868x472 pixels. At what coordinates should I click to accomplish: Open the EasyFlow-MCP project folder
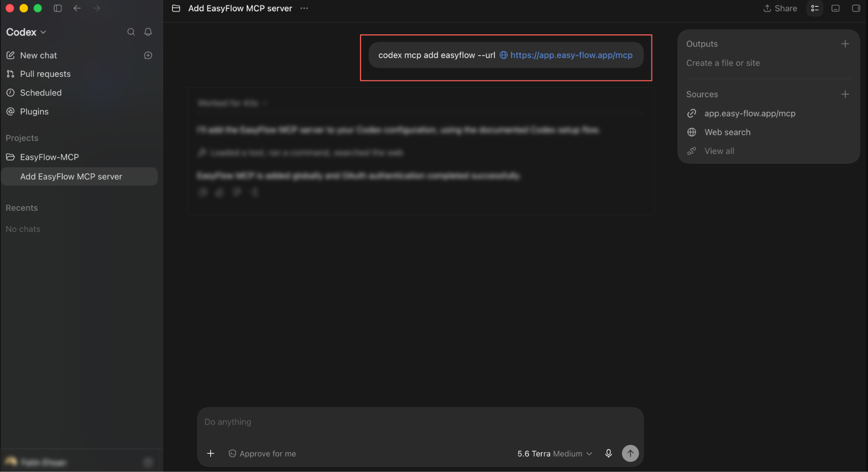pyautogui.click(x=49, y=157)
